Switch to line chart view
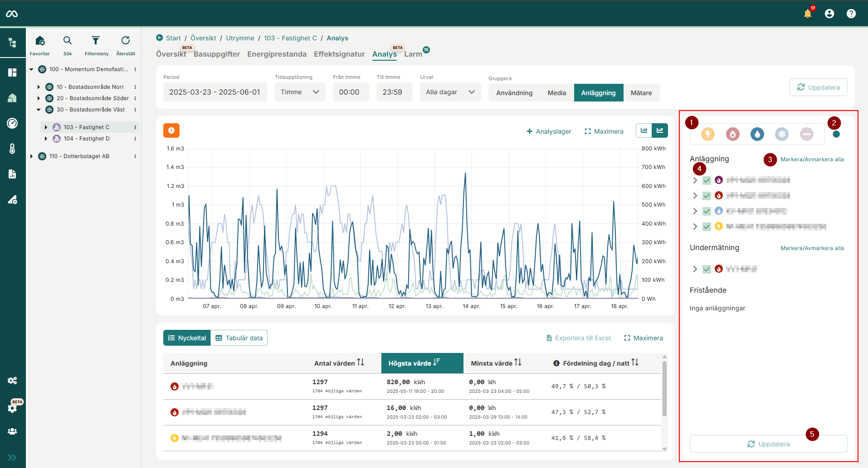The width and height of the screenshot is (868, 468). point(660,130)
